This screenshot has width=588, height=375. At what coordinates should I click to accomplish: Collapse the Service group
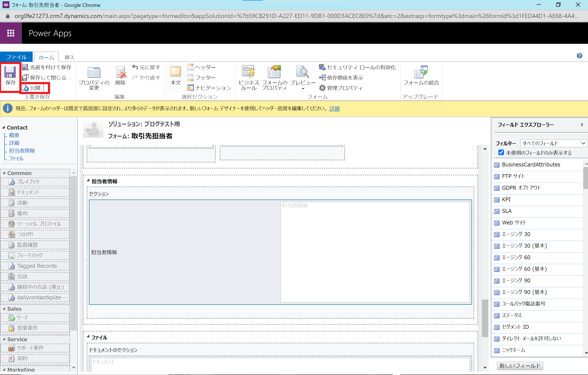(x=4, y=339)
